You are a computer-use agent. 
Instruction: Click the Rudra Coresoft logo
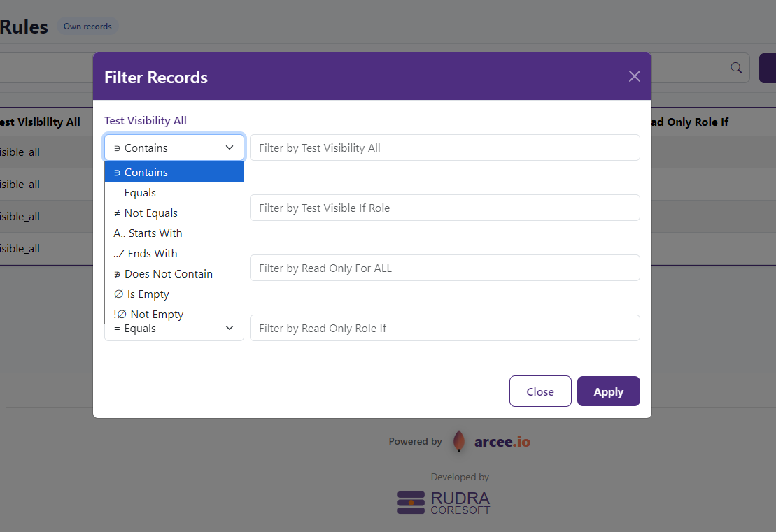click(x=443, y=503)
